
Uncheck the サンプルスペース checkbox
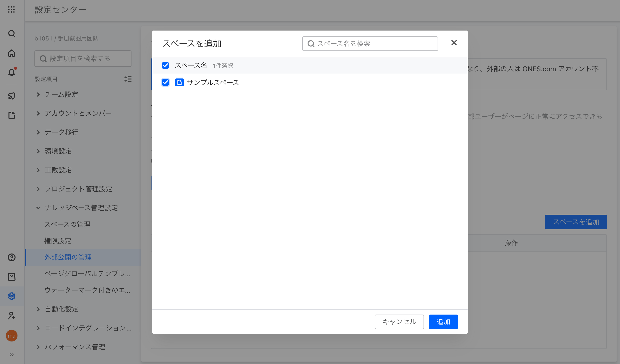165,82
